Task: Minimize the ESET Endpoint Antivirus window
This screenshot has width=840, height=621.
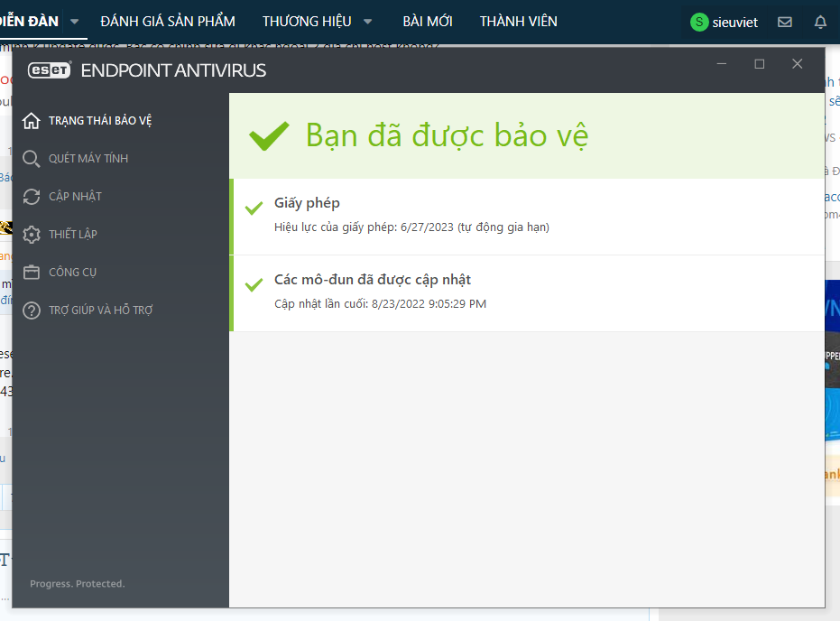Action: (722, 64)
